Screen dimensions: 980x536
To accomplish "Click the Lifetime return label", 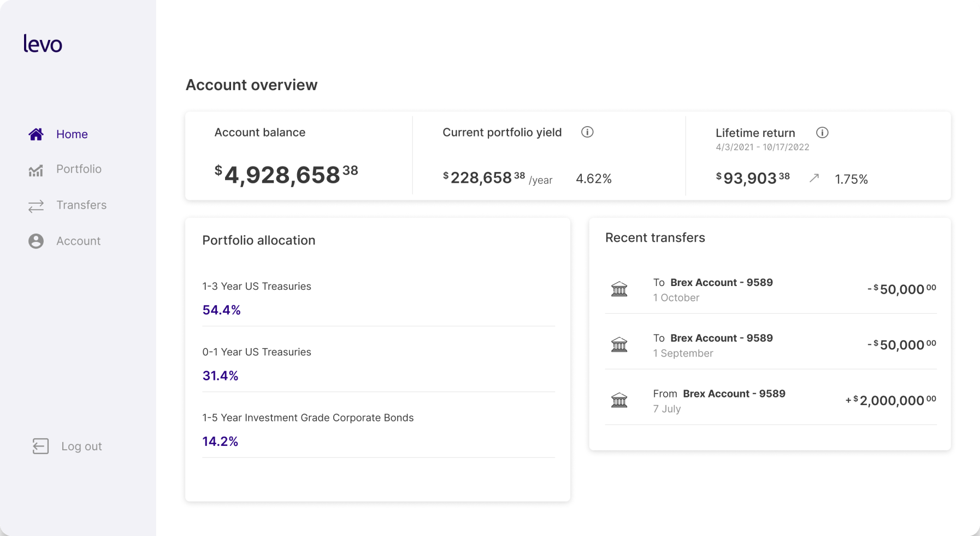I will point(755,133).
